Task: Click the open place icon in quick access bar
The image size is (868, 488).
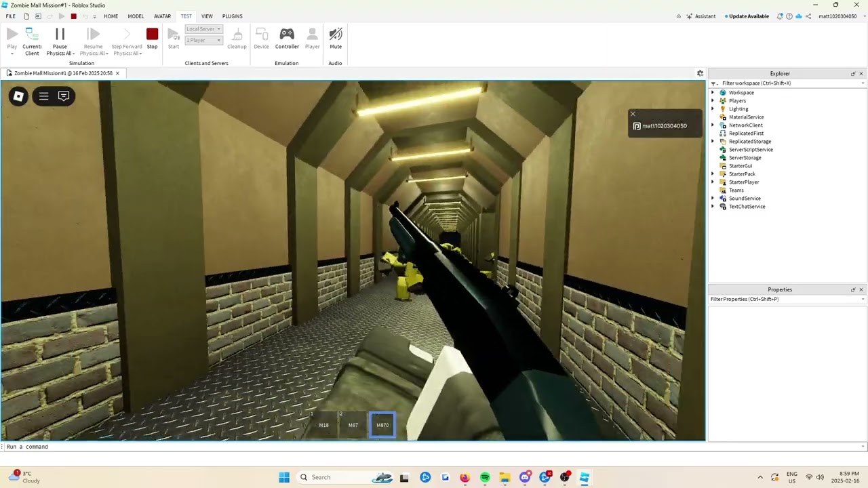Action: [38, 16]
